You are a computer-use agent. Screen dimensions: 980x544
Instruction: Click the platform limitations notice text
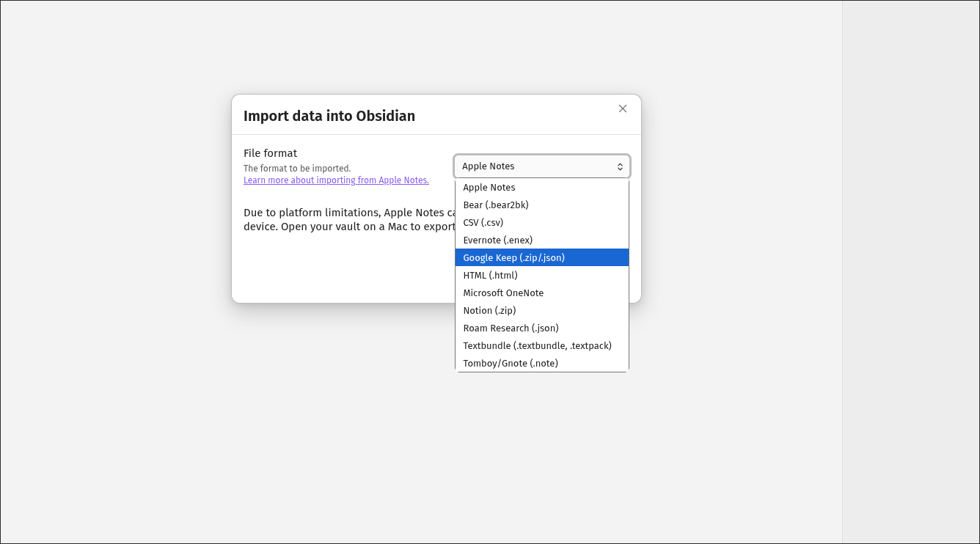pyautogui.click(x=349, y=220)
